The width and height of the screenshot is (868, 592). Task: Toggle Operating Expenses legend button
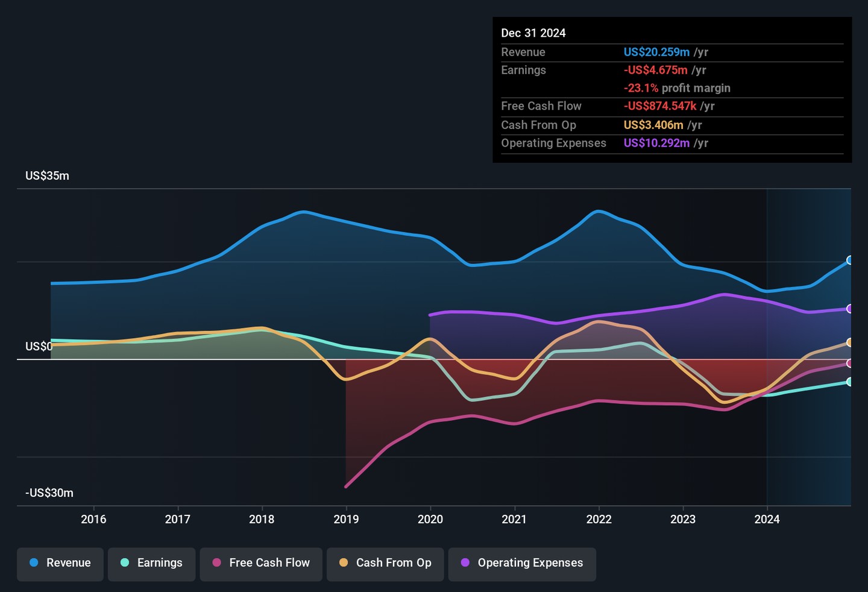point(522,563)
